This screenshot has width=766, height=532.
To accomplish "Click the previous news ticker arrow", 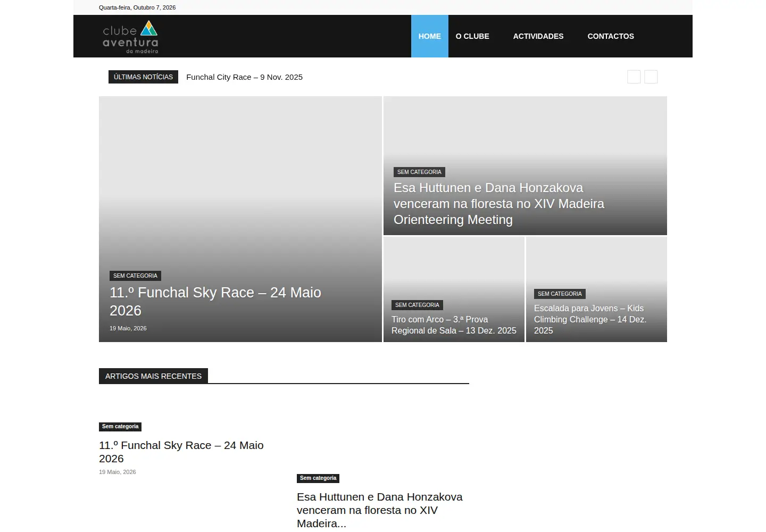I will 634,77.
